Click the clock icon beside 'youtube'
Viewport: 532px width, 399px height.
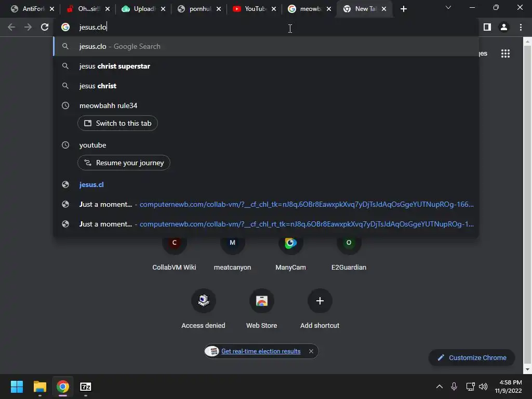pyautogui.click(x=65, y=145)
